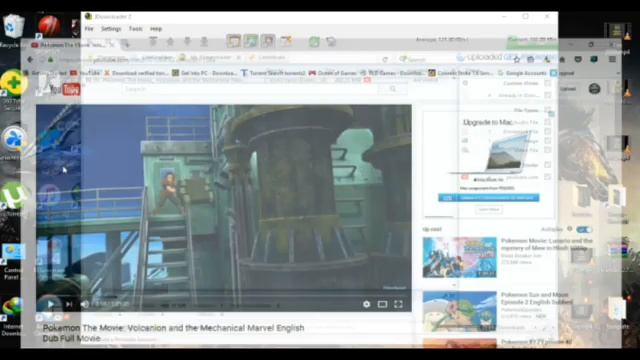The width and height of the screenshot is (640, 360).
Task: Switch player to theater mode
Action: 382,304
